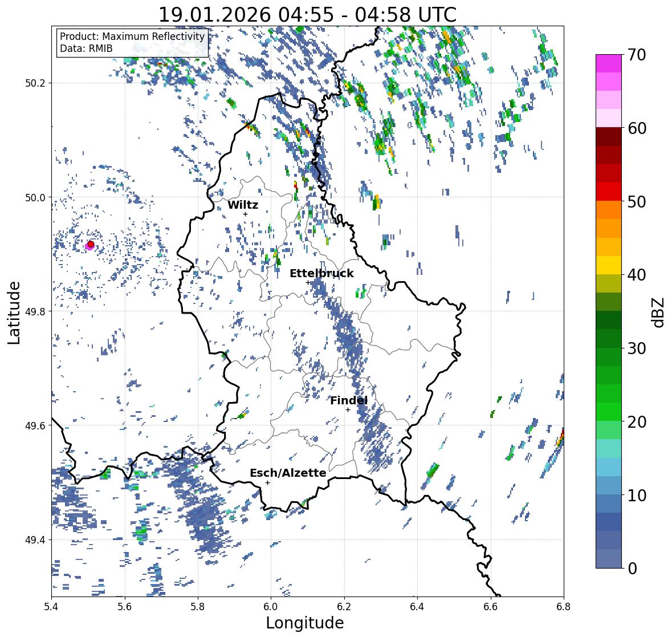This screenshot has width=672, height=637.
Task: Click the 49.6 latitude tick label
Action: (x=35, y=425)
